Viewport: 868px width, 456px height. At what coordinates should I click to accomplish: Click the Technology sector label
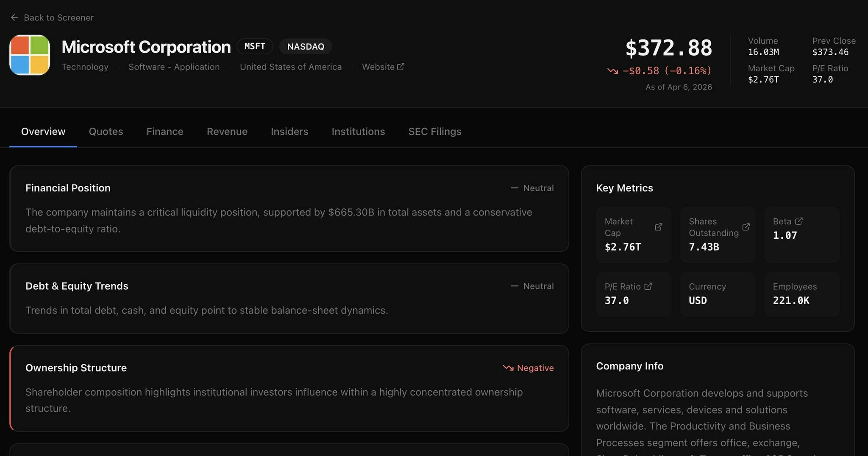pos(85,67)
